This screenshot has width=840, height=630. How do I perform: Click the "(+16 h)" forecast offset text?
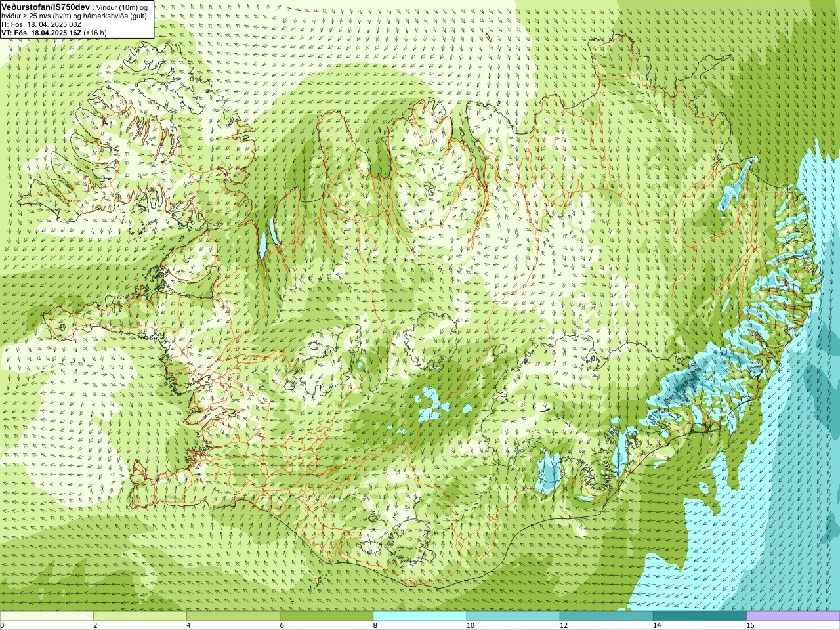click(95, 33)
